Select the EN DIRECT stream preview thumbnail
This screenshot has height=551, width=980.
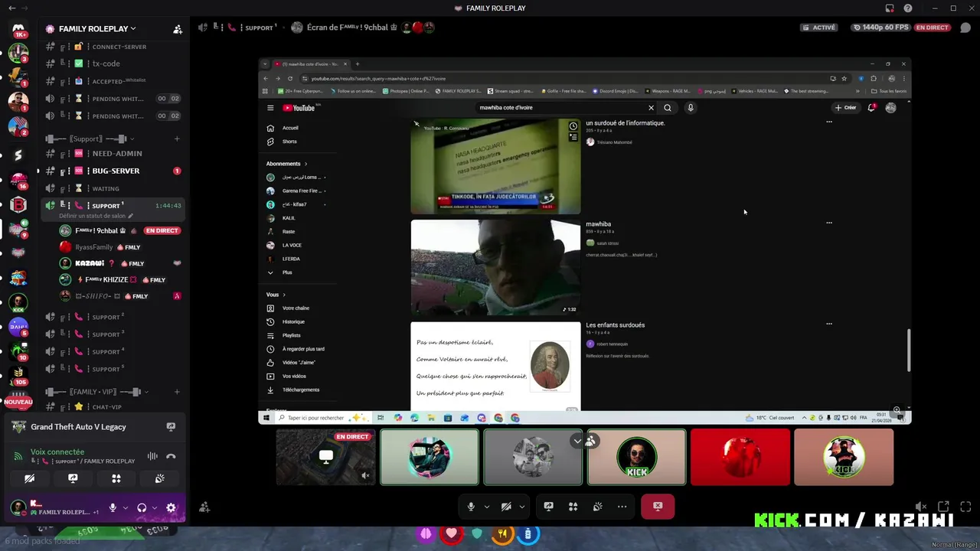326,457
